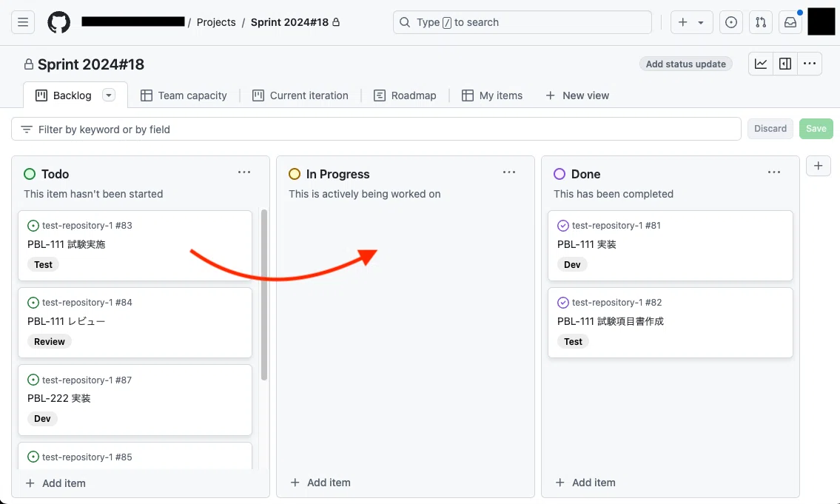Click text test-repository-1 #85

tap(87, 457)
